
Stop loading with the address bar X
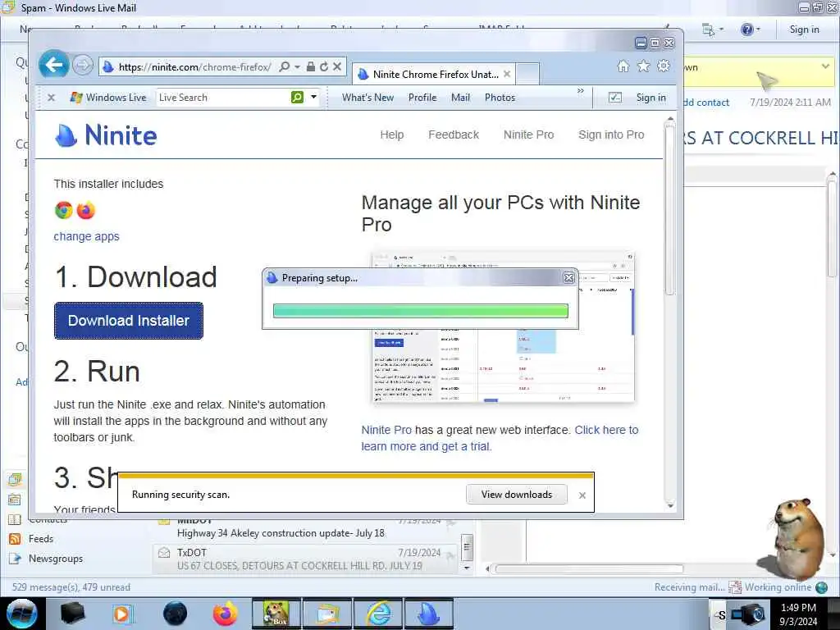(337, 66)
